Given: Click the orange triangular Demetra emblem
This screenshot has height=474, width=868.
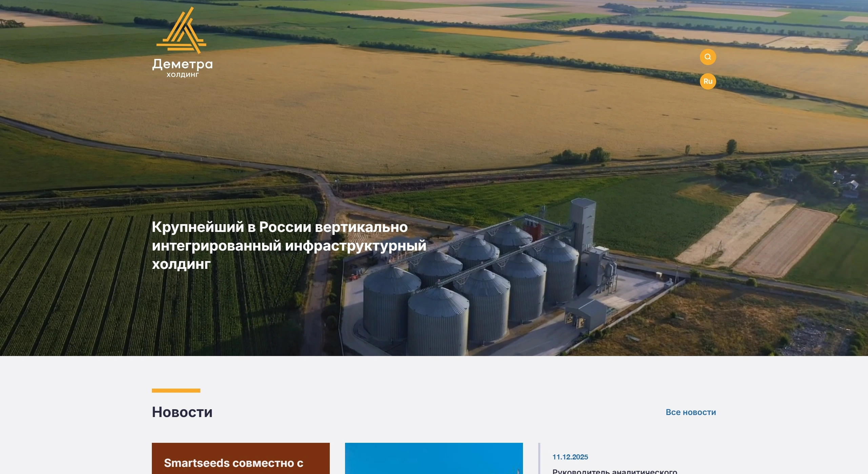Looking at the screenshot, I should click(x=181, y=31).
